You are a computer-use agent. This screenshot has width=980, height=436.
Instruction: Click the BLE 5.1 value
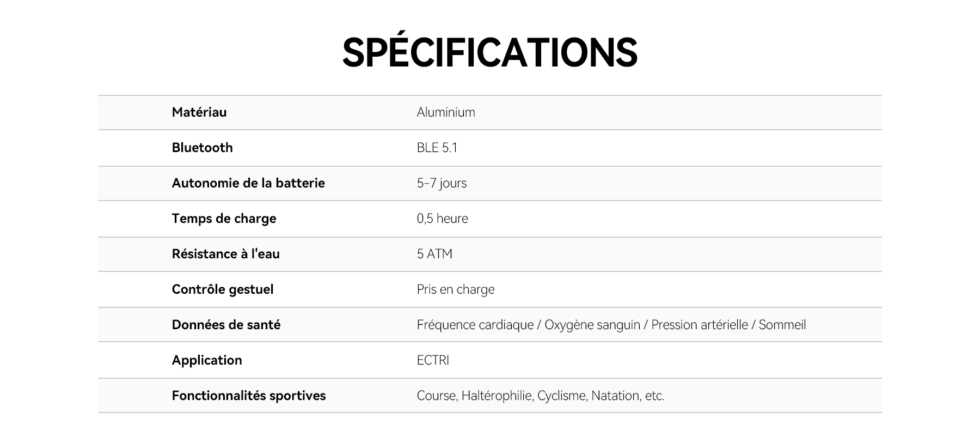click(x=437, y=148)
